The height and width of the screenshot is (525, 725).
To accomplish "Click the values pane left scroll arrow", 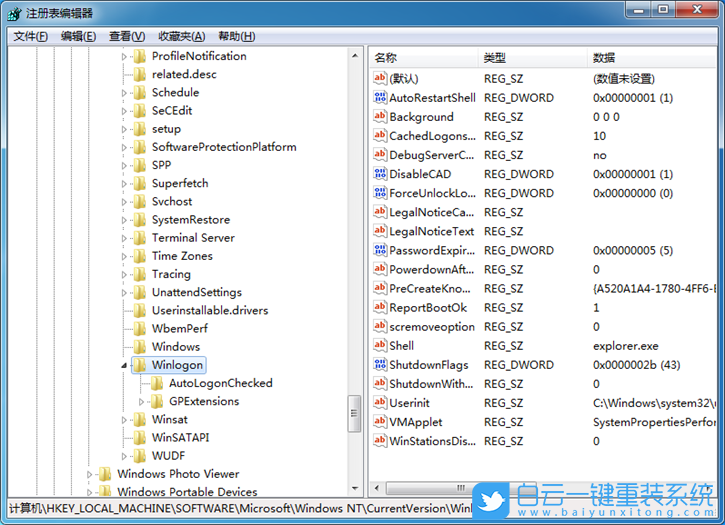I will [377, 488].
